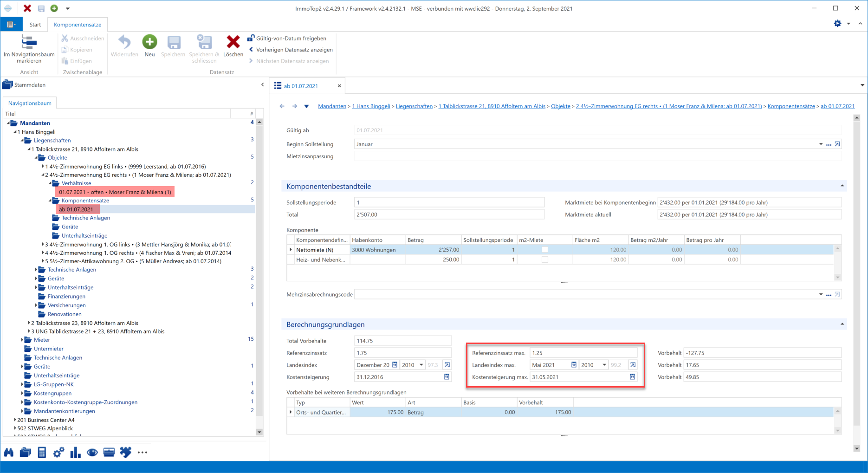Open Mehrzinsabrechnungscode dropdown arrow
The width and height of the screenshot is (868, 473).
pos(821,295)
